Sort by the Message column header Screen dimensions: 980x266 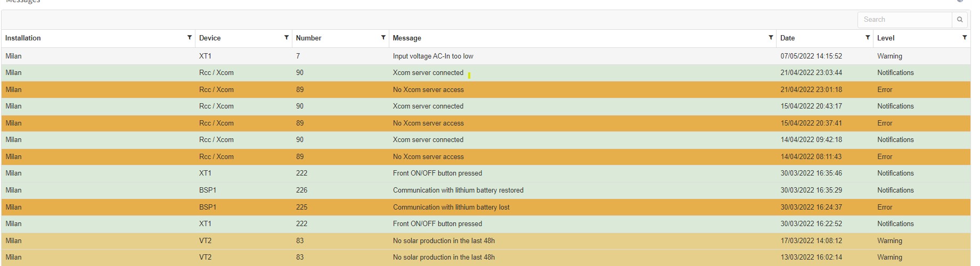407,38
